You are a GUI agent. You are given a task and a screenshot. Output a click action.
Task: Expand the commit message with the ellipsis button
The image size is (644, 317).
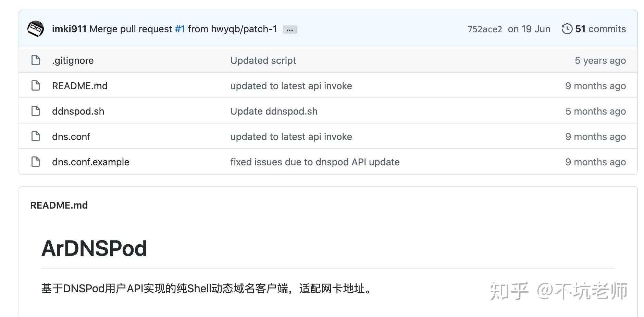pyautogui.click(x=290, y=30)
